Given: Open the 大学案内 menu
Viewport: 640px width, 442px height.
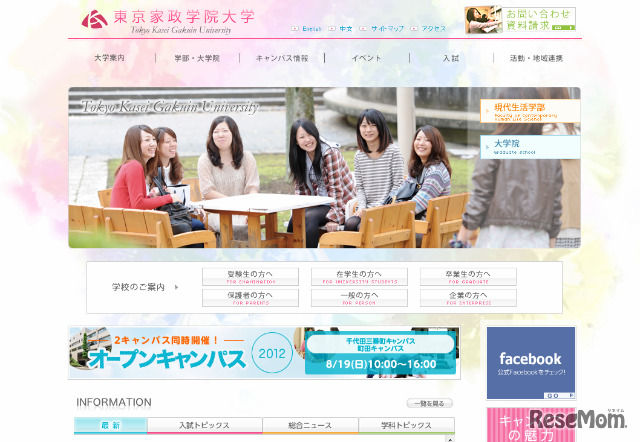Looking at the screenshot, I should 109,58.
